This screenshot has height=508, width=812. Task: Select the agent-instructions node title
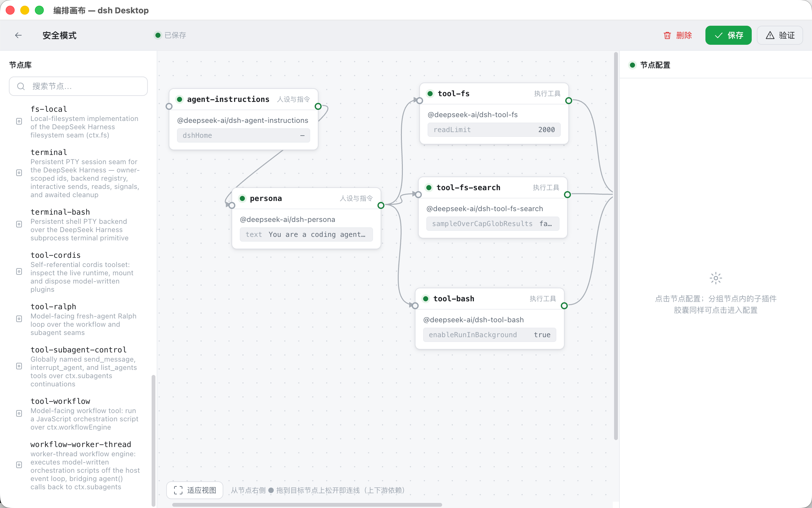pos(228,99)
